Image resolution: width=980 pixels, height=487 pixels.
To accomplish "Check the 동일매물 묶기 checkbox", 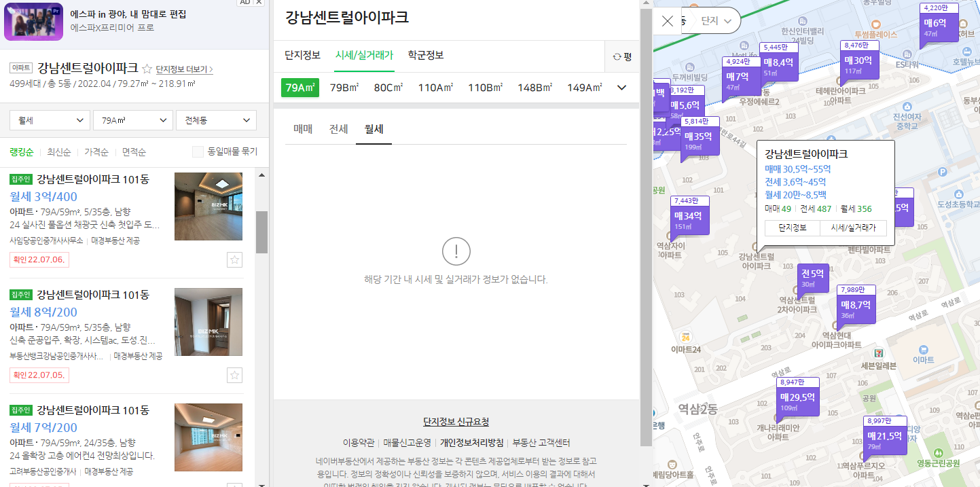I will pos(198,151).
